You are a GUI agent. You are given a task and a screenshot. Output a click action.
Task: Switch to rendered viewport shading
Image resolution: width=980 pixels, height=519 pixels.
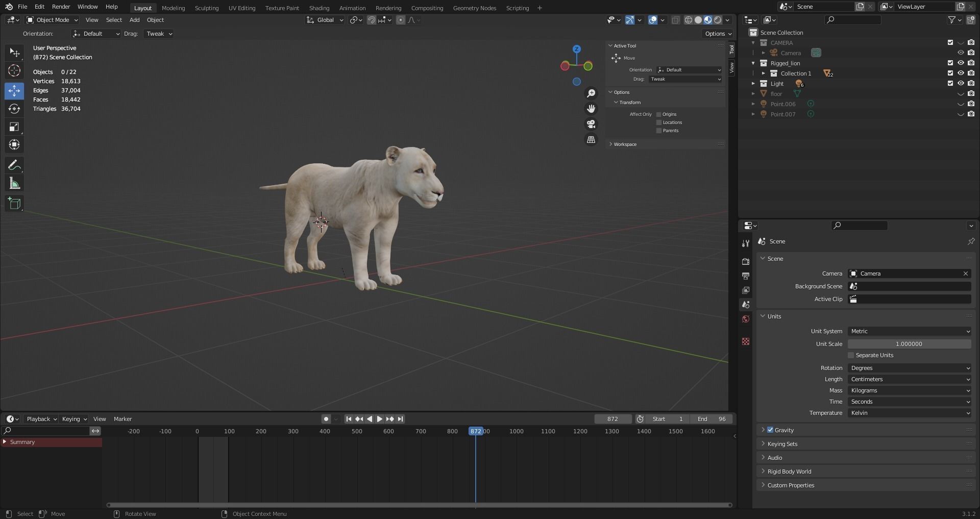(x=718, y=20)
